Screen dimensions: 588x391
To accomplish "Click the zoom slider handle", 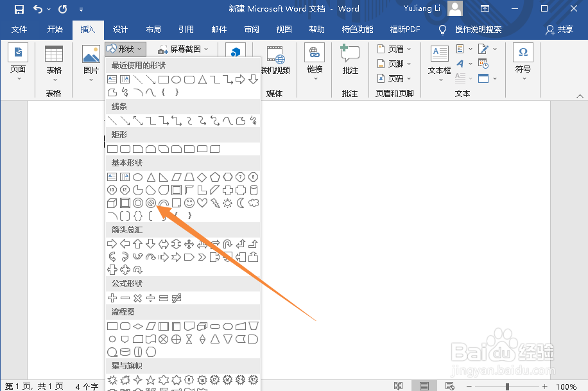I will click(507, 386).
